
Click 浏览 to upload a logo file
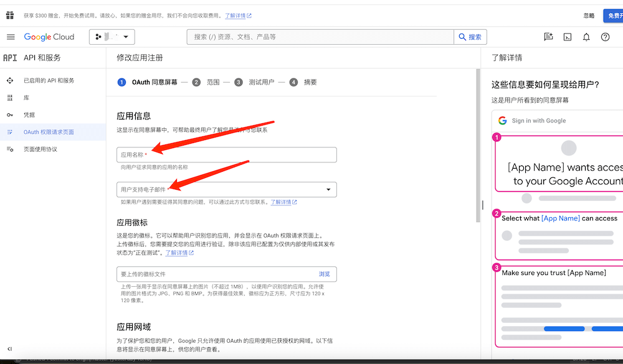coord(325,274)
